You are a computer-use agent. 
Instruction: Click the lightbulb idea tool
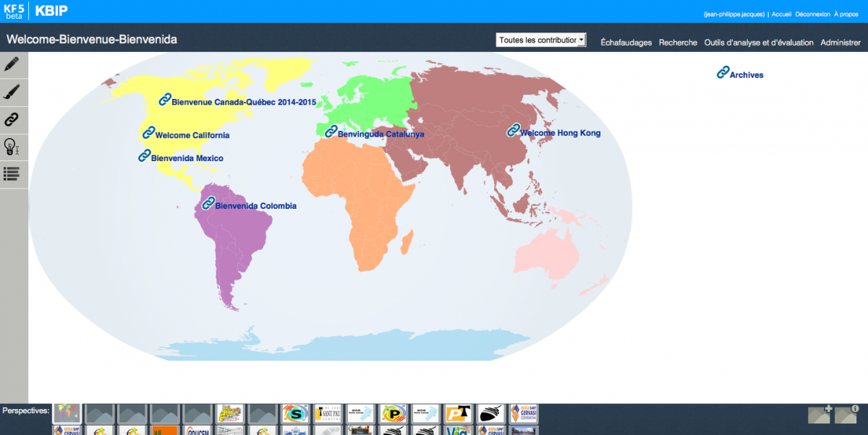pos(12,147)
